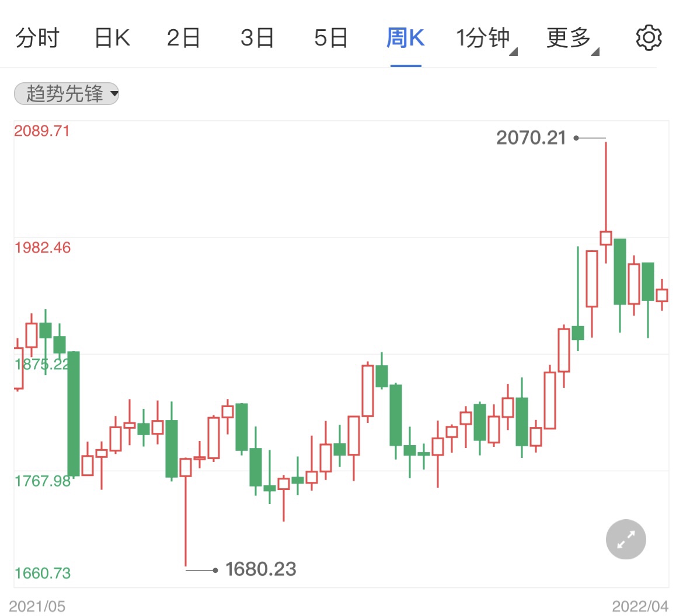This screenshot has width=683, height=616.
Task: Select the 2日 chart tab
Action: tap(183, 38)
